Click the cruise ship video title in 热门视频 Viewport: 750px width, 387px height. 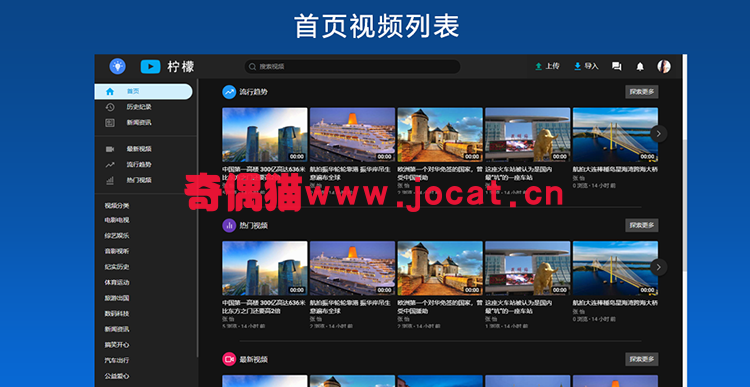tap(350, 307)
